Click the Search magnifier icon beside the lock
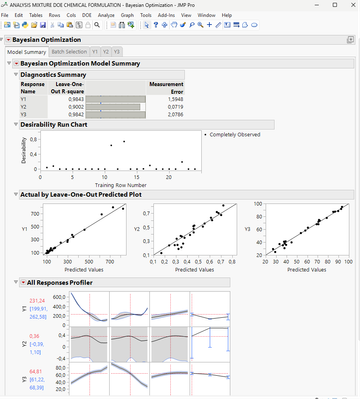Screen dimensions: 360x399 click(97, 25)
